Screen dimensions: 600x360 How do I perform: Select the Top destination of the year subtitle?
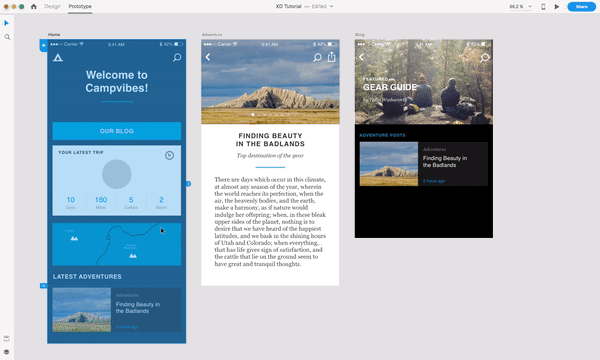pyautogui.click(x=270, y=156)
